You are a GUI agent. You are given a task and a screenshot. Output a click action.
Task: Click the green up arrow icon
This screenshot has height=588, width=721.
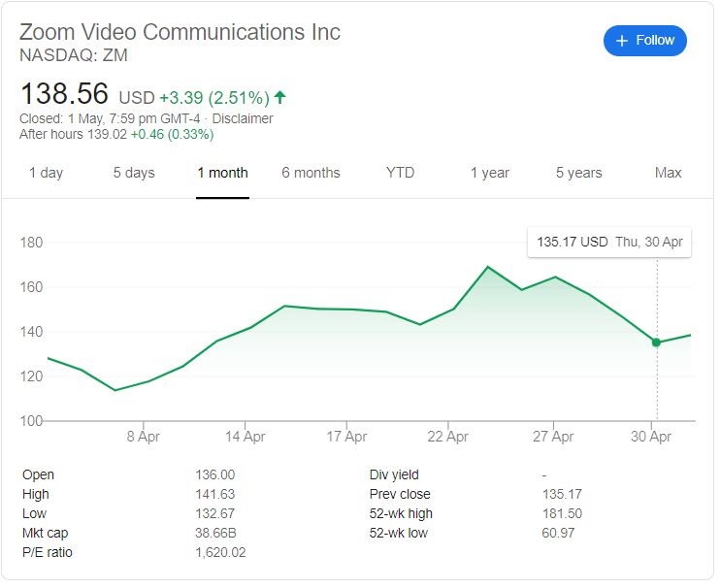pyautogui.click(x=280, y=97)
